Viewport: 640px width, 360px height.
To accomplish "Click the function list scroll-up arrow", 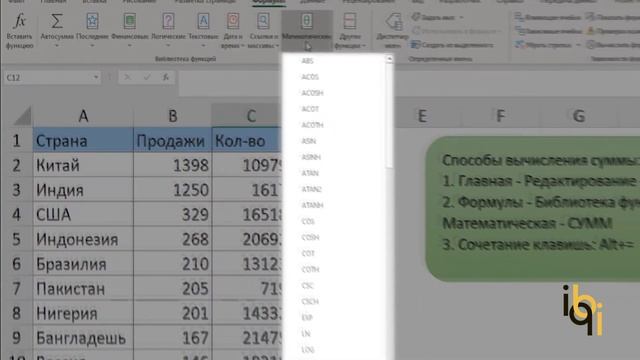I will [x=389, y=59].
